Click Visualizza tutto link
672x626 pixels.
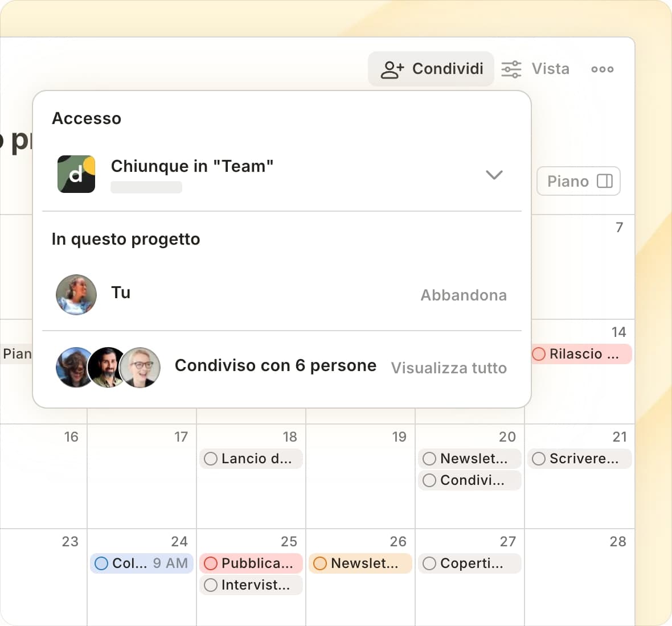(449, 368)
